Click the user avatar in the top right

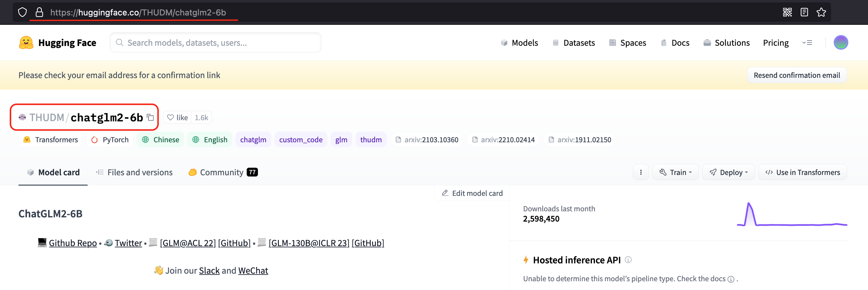841,42
